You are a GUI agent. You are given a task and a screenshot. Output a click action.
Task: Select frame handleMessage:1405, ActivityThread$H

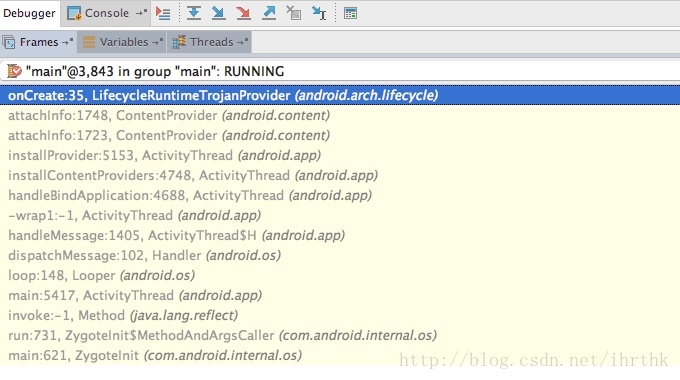[340, 235]
